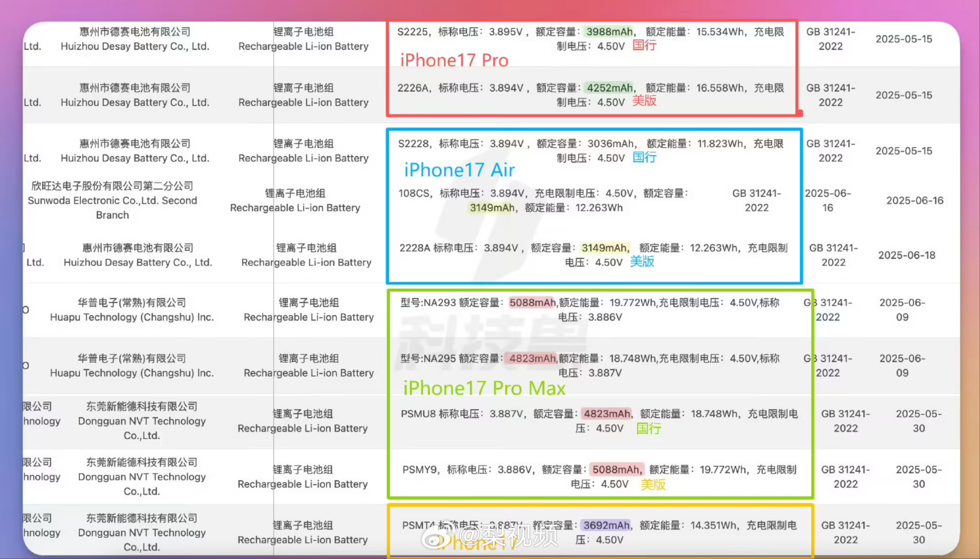Click GB 31241-2022 in the PSMU8 row
Viewport: 980px width, 559px height.
point(846,421)
